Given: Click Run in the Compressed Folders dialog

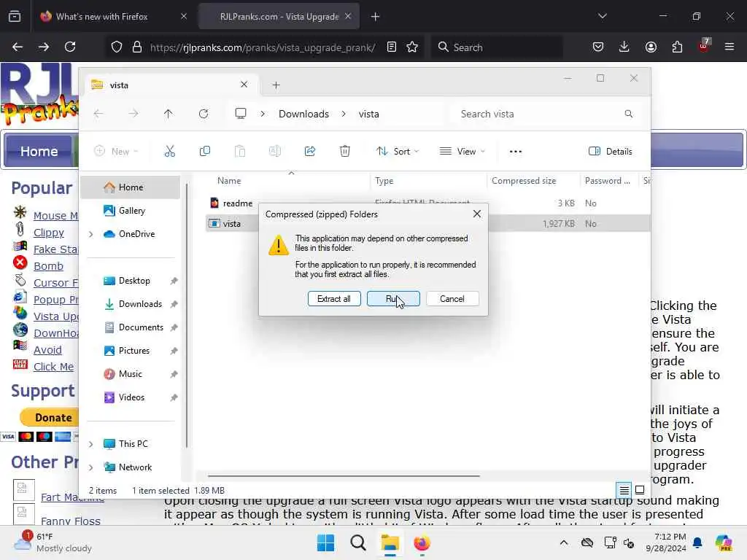Looking at the screenshot, I should [393, 298].
